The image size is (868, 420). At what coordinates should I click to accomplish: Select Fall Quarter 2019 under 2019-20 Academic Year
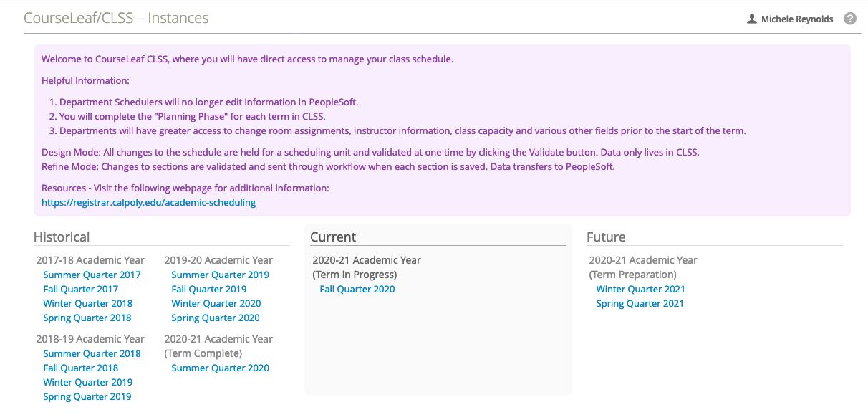[x=209, y=289]
